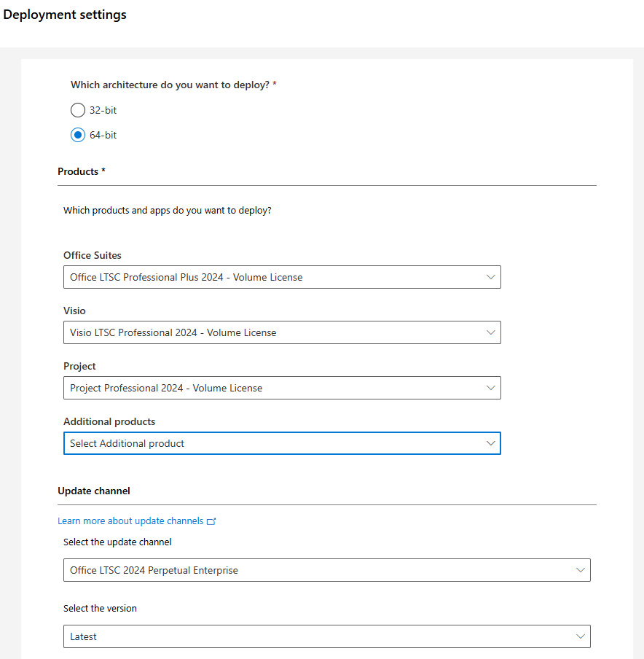Click the Select the update channel label
This screenshot has height=659, width=644.
(117, 542)
